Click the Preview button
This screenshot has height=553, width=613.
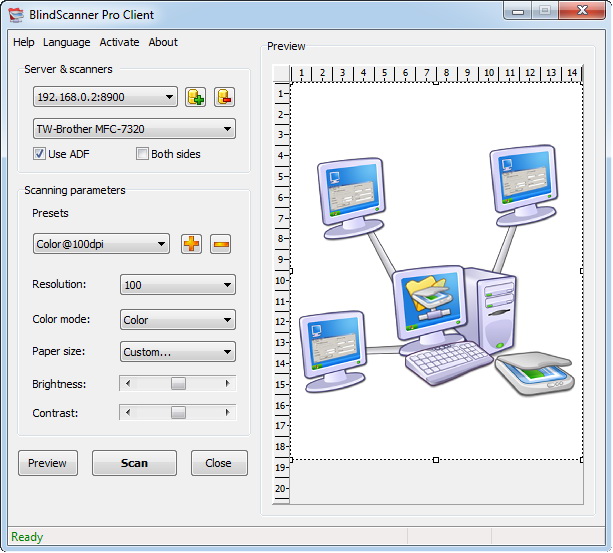tap(47, 463)
